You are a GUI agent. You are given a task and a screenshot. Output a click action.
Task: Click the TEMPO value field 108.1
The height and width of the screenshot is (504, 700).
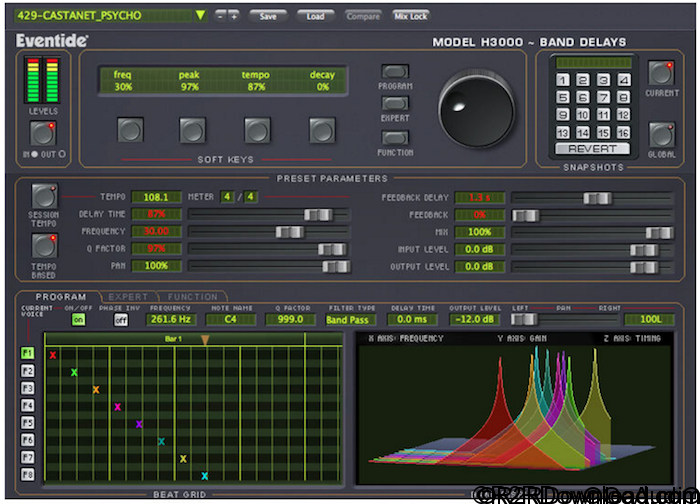(156, 197)
